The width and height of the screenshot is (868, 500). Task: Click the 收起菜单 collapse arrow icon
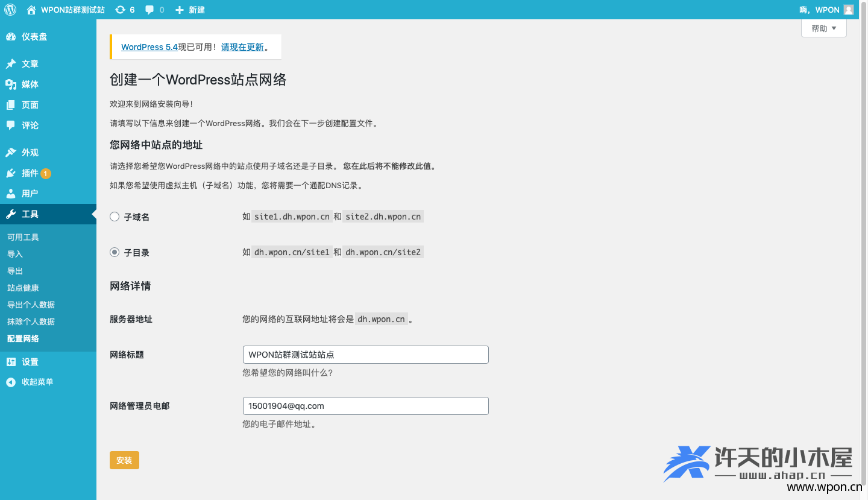[11, 382]
